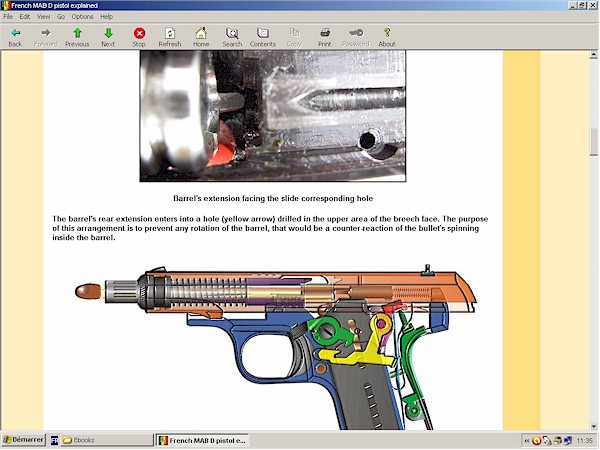Click the removable hardware tray icon
This screenshot has width=600, height=450.
click(x=547, y=441)
